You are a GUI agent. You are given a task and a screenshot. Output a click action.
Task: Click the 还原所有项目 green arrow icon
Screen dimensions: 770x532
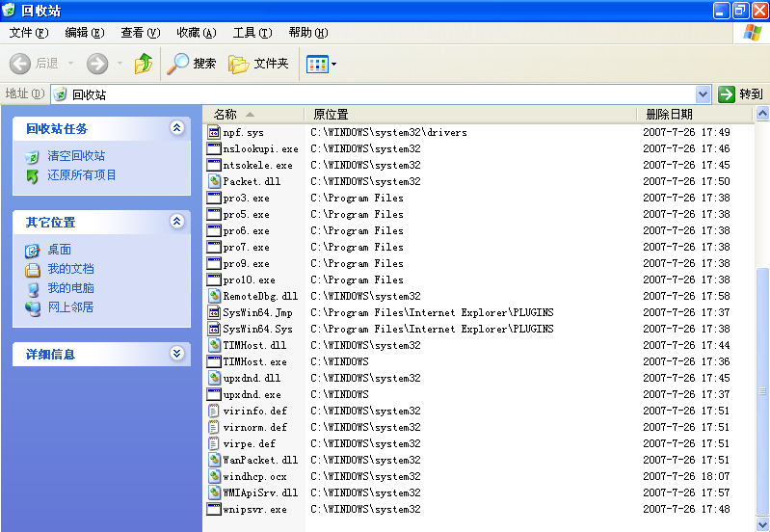tap(32, 175)
